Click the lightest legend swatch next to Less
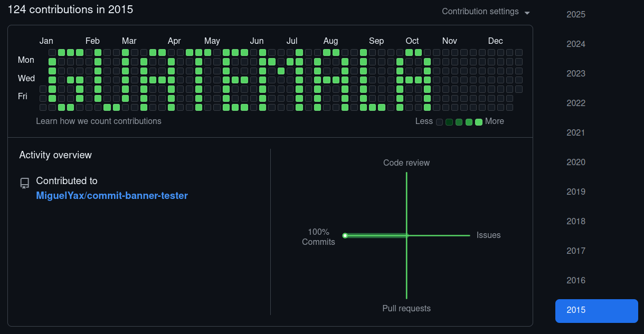 439,122
